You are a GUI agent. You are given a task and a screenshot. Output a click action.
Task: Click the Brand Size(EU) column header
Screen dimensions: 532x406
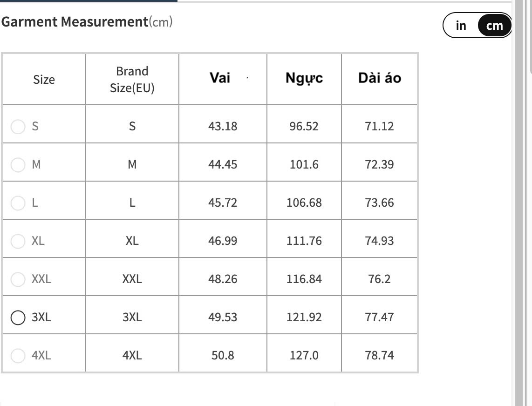(132, 79)
